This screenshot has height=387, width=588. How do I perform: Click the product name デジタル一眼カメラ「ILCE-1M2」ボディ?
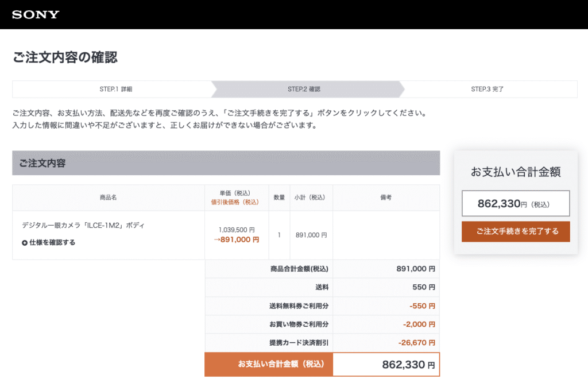[x=83, y=226]
